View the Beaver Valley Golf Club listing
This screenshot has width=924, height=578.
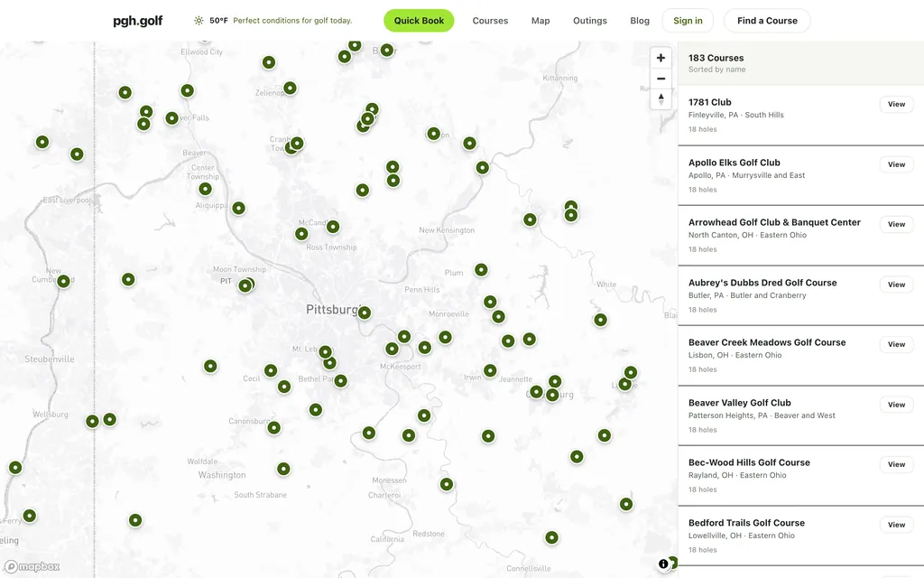click(896, 405)
